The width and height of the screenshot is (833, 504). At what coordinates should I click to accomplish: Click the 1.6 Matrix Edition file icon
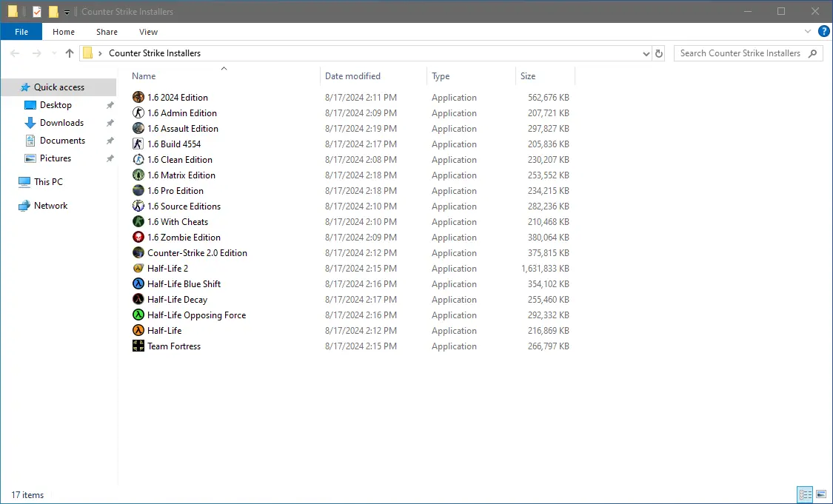138,175
